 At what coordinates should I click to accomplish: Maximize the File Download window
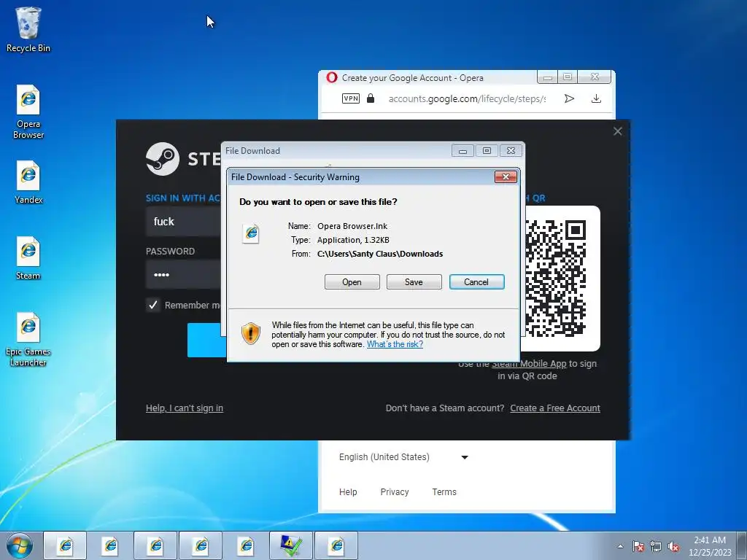(487, 150)
